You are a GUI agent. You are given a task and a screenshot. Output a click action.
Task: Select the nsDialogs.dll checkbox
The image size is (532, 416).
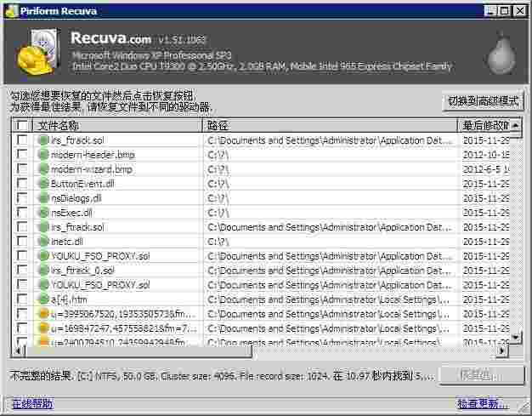coord(22,198)
